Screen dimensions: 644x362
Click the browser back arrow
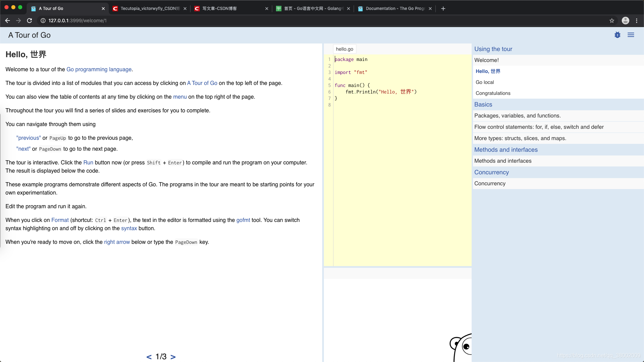[8, 21]
